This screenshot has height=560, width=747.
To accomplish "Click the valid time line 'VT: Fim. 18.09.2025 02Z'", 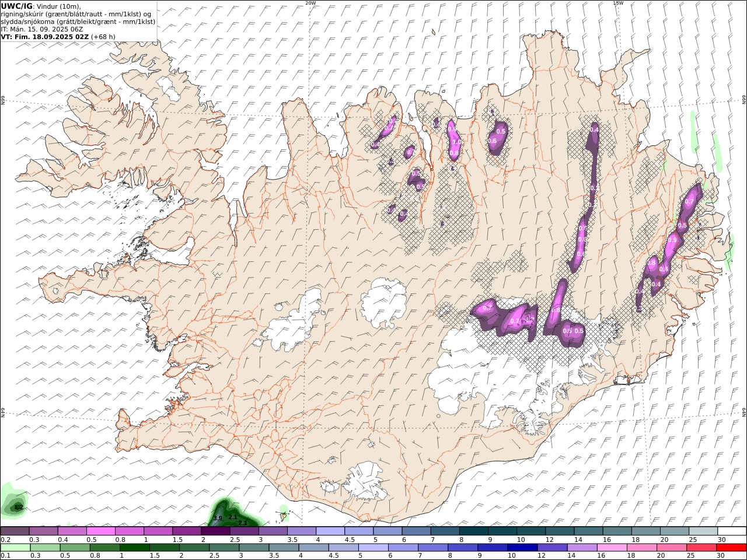I will click(45, 36).
